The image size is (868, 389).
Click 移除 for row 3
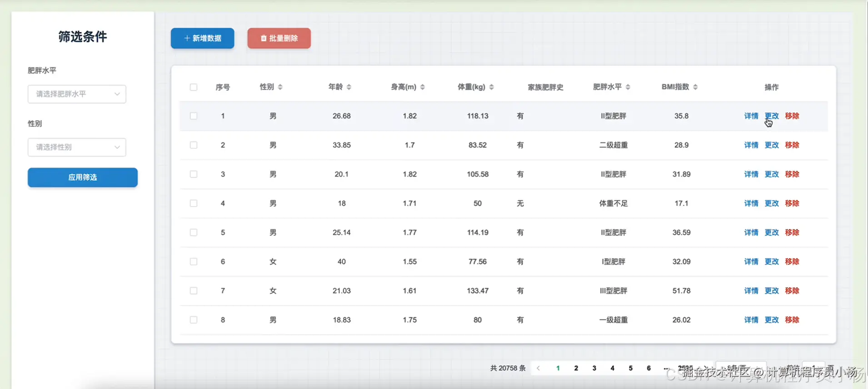[x=792, y=174]
